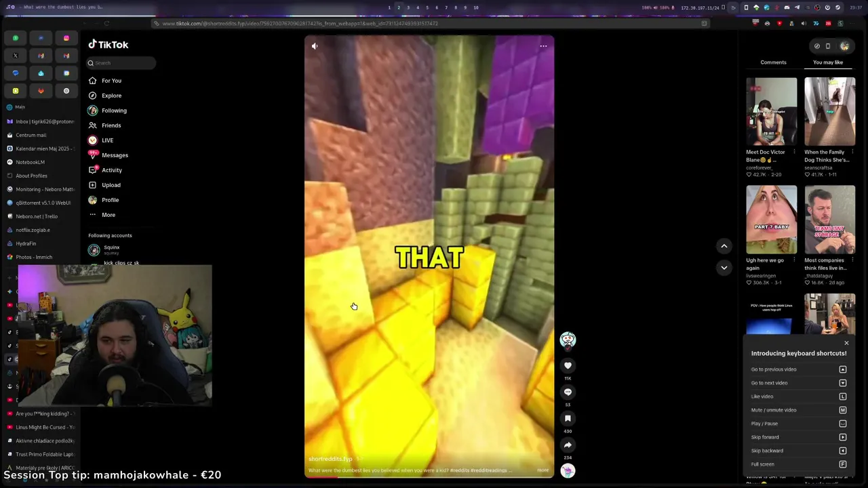Focus the TikTok search field
This screenshot has height=488, width=868.
pyautogui.click(x=121, y=63)
